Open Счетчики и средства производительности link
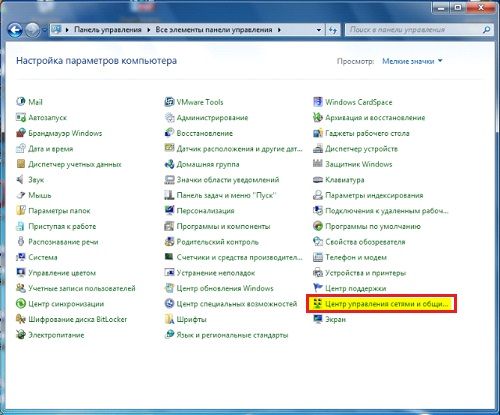The height and width of the screenshot is (415, 500). pos(239,257)
